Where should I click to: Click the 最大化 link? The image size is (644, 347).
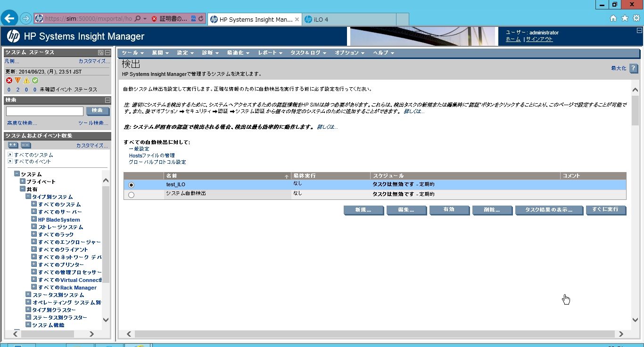[619, 68]
